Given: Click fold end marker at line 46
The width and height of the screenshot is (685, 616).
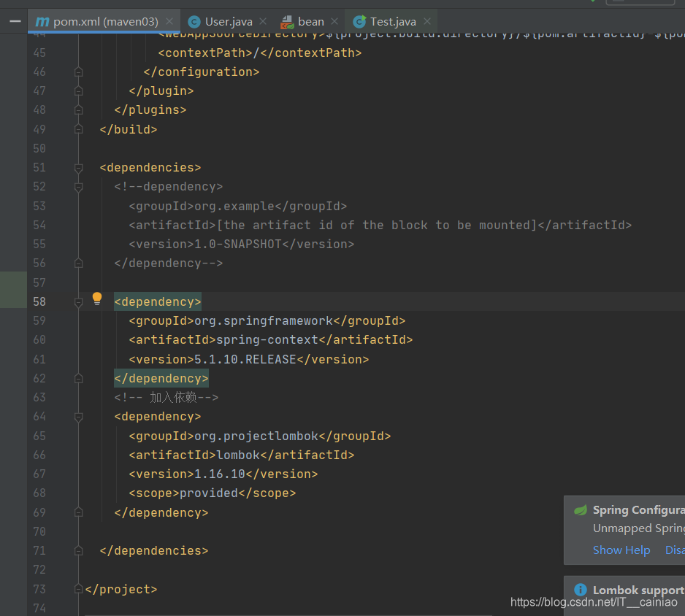Looking at the screenshot, I should tap(79, 72).
